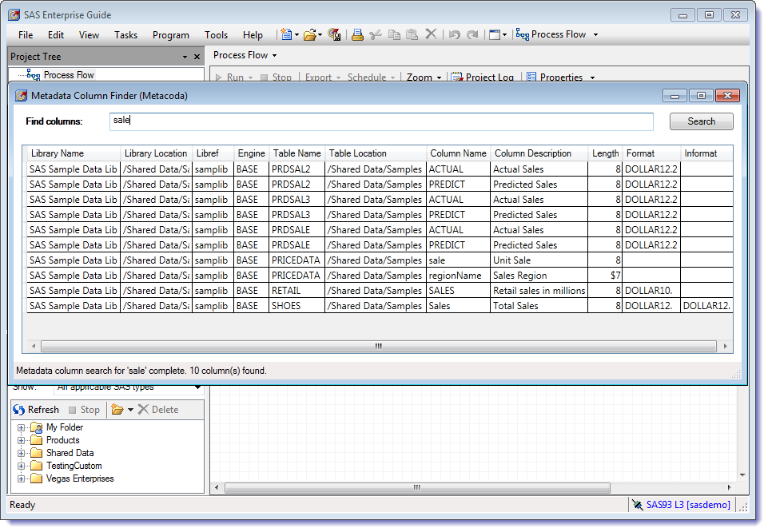Image resolution: width=768 pixels, height=532 pixels.
Task: Open the dropdown arrow beside the folder icon
Action: pos(130,410)
